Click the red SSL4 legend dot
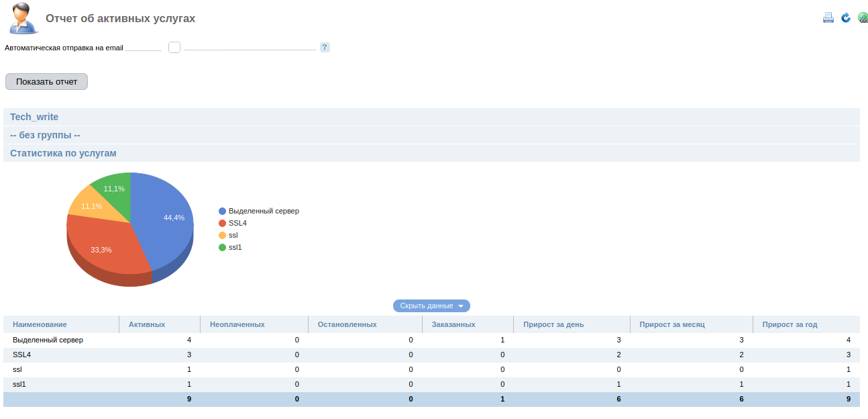Image resolution: width=868 pixels, height=419 pixels. (x=223, y=223)
